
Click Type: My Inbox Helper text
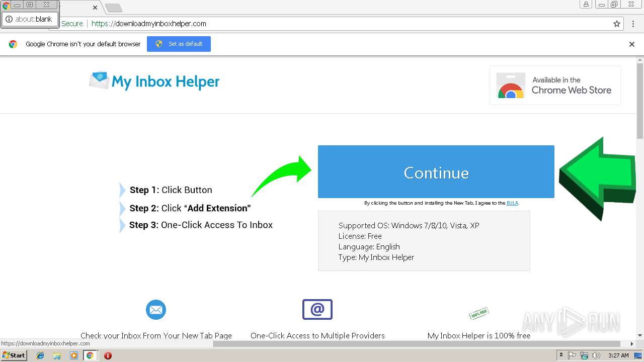[376, 257]
